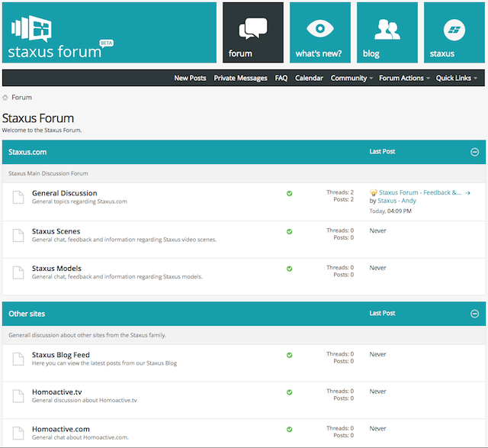Open the Homoactive.com forum
Screen dimensions: 488x448
click(61, 429)
